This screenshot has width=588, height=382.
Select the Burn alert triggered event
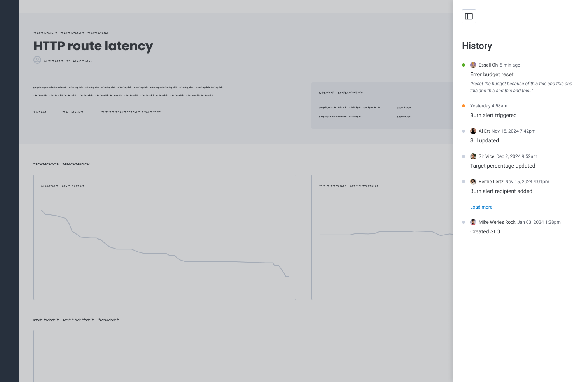(x=493, y=115)
